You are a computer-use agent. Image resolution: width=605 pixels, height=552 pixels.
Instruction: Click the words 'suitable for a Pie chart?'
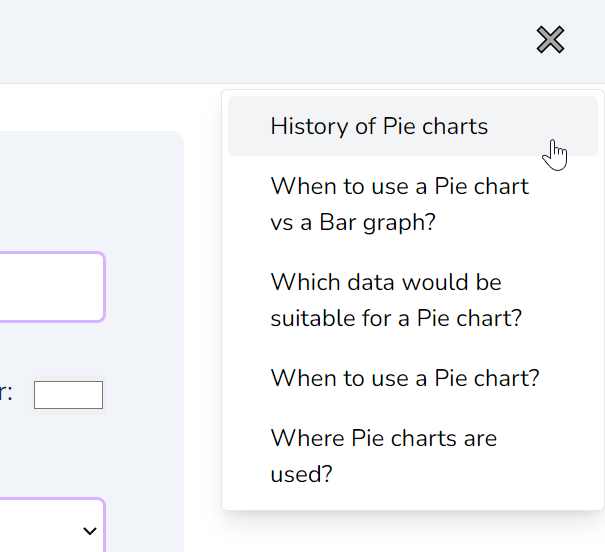[396, 318]
